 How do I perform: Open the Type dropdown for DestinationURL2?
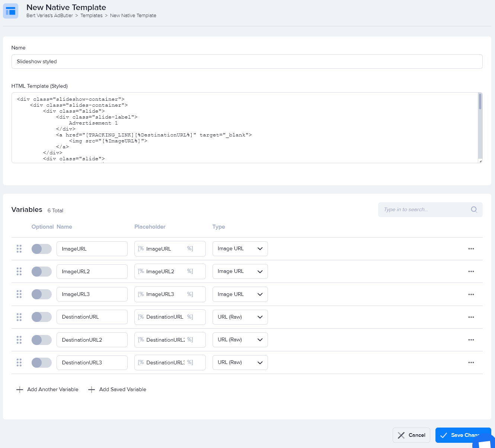pyautogui.click(x=240, y=340)
